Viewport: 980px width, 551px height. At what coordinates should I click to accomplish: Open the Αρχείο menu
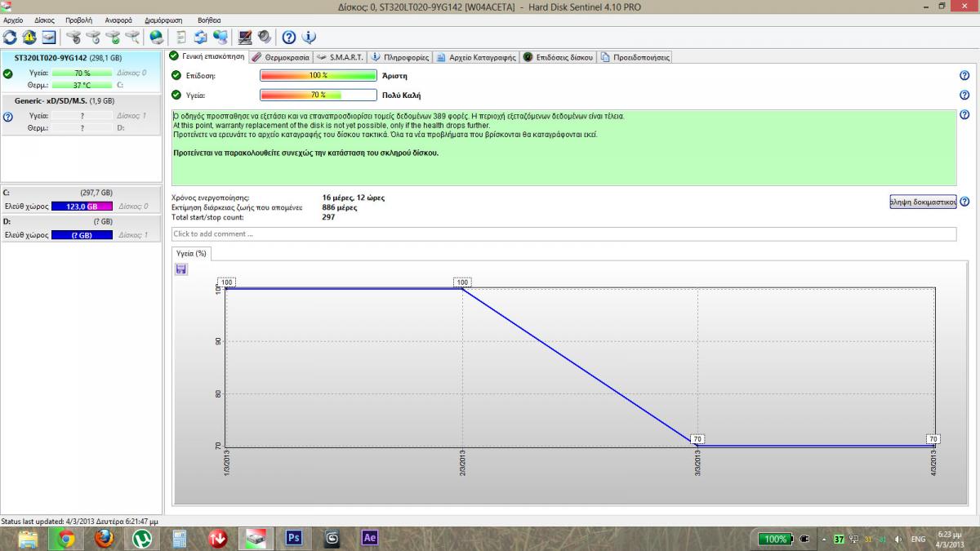pos(13,19)
